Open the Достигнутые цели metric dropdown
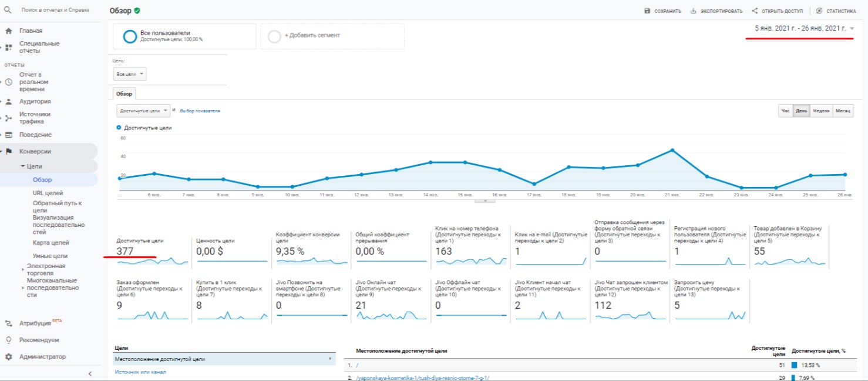This screenshot has width=868, height=381. coord(143,110)
